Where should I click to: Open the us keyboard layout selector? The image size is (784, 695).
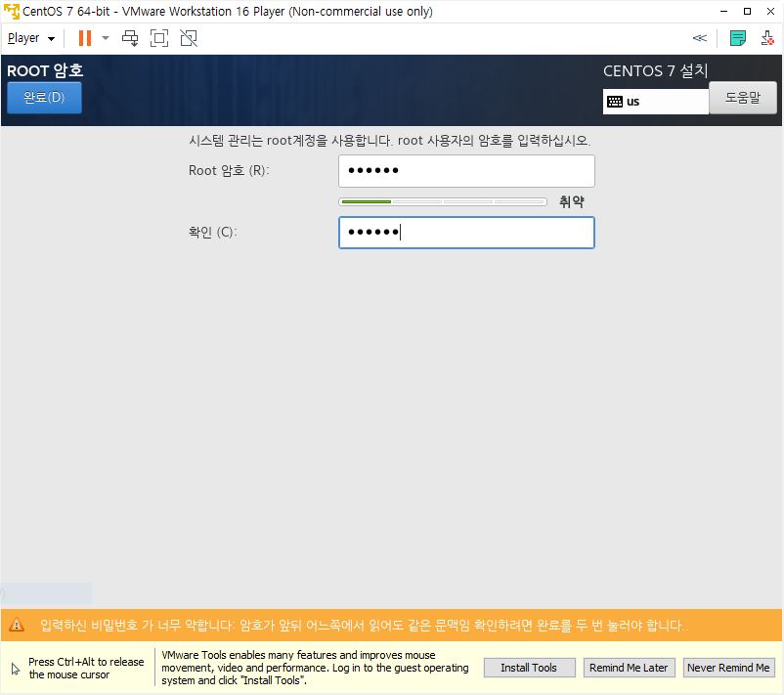click(x=656, y=102)
